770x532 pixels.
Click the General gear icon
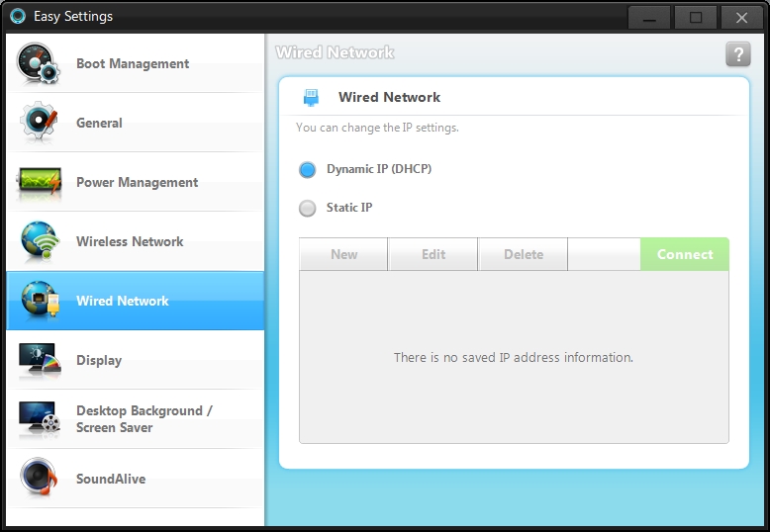[x=40, y=123]
